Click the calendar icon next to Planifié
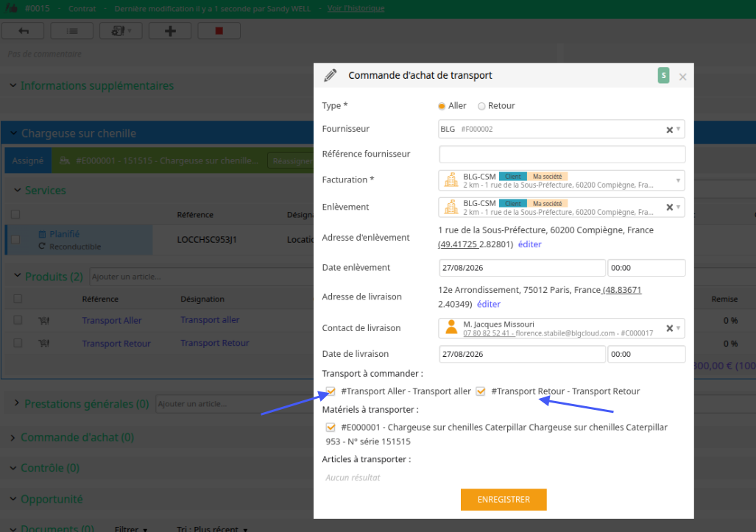The width and height of the screenshot is (756, 532). point(42,234)
